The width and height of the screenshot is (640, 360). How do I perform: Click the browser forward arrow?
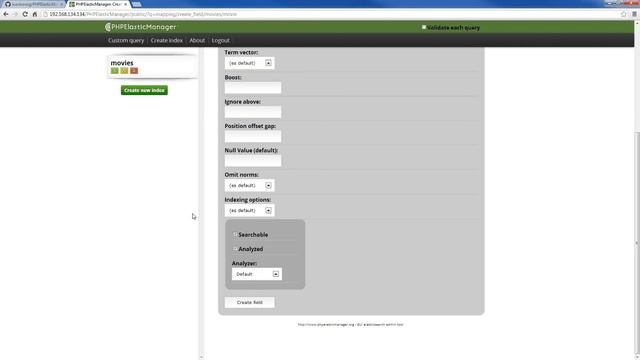(x=16, y=14)
